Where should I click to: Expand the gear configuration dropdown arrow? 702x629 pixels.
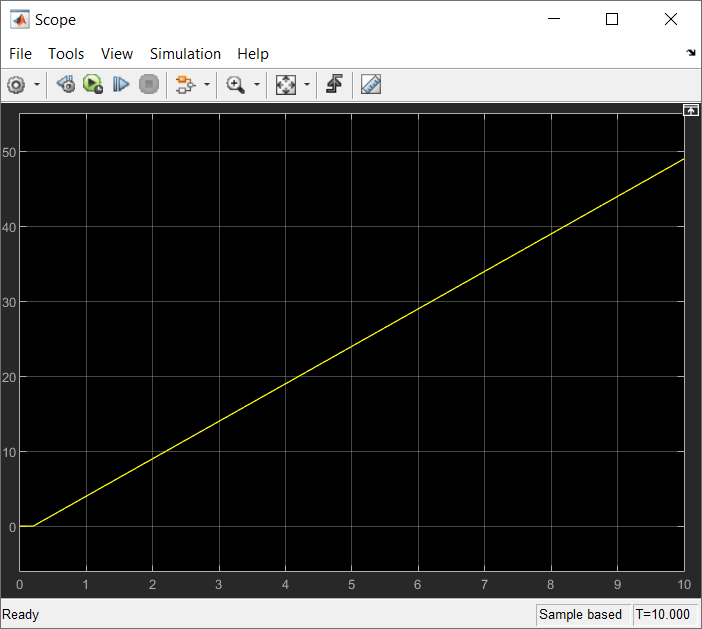(37, 85)
